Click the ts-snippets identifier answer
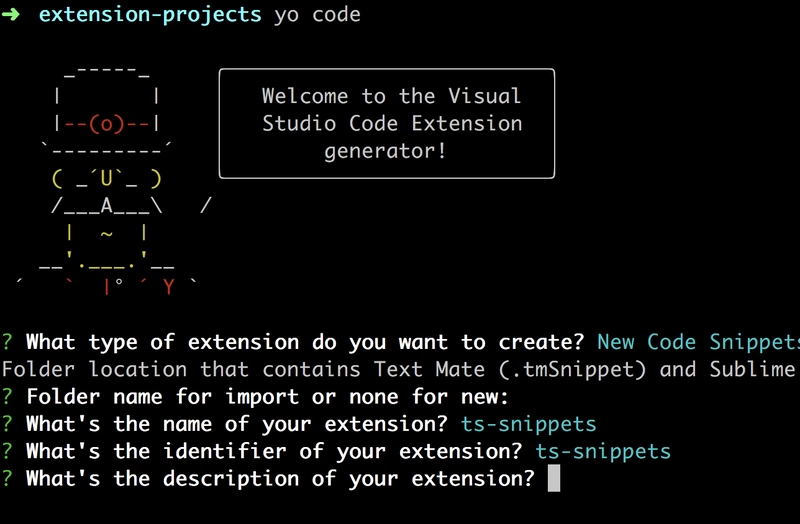 pos(603,451)
